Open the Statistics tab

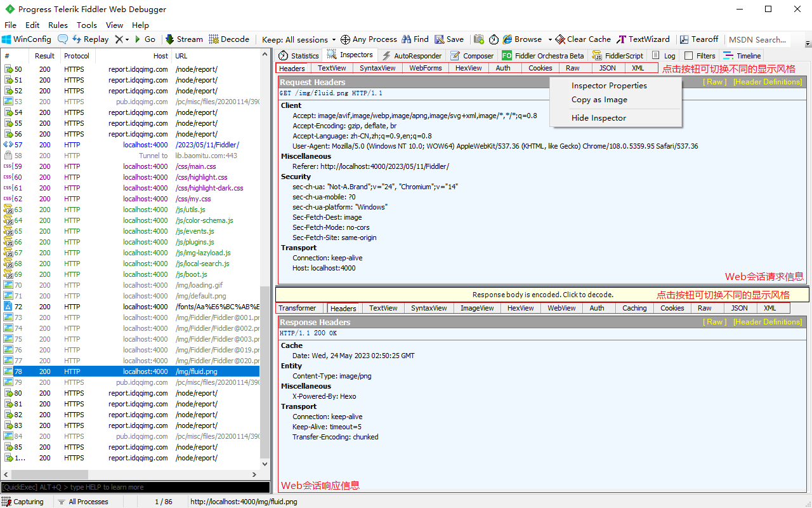pos(299,56)
